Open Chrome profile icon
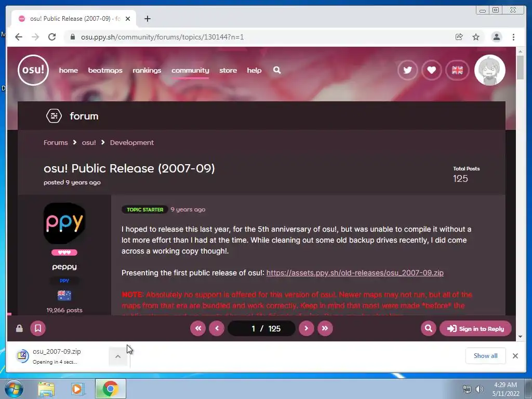The image size is (532, 399). tap(496, 37)
